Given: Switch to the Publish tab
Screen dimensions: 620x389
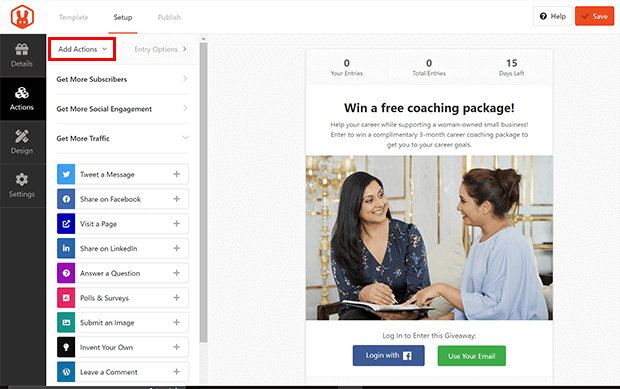Looking at the screenshot, I should tap(169, 17).
